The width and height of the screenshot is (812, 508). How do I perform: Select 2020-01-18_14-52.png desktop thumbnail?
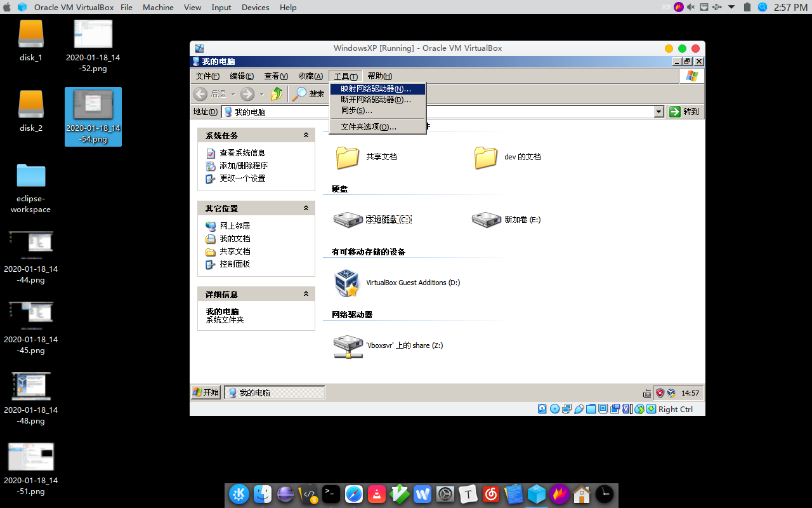tap(93, 34)
